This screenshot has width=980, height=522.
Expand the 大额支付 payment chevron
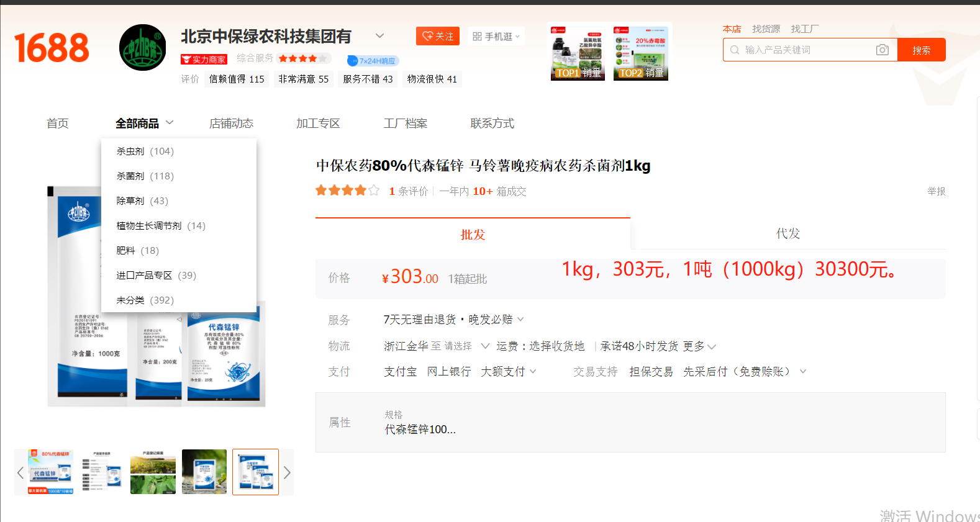pos(533,371)
